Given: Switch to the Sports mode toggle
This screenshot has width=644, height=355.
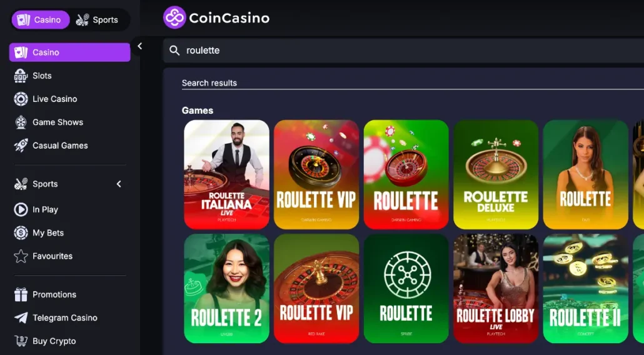Looking at the screenshot, I should click(x=98, y=20).
